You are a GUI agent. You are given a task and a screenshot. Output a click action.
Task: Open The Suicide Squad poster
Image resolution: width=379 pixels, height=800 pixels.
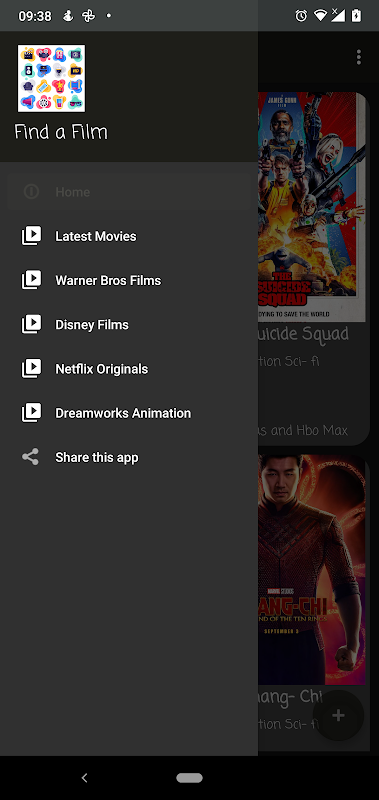pyautogui.click(x=312, y=207)
